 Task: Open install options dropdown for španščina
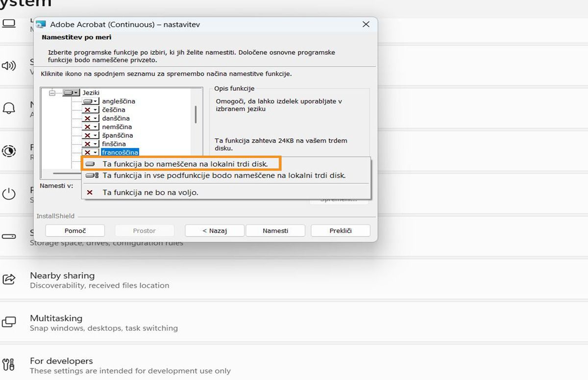90,135
